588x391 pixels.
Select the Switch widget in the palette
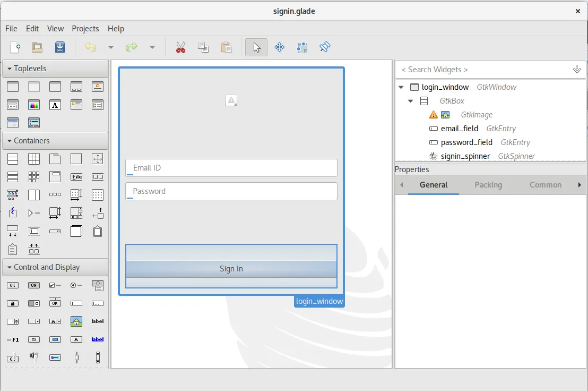click(34, 303)
